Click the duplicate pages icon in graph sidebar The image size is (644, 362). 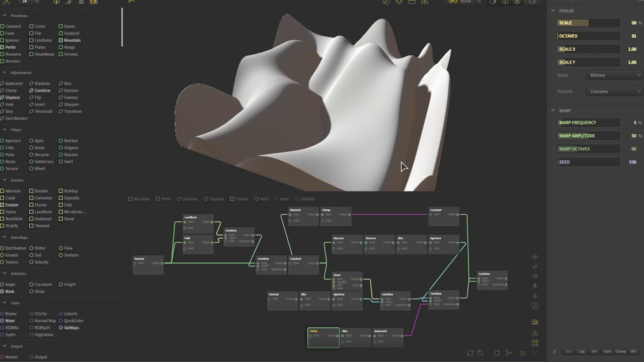535,306
